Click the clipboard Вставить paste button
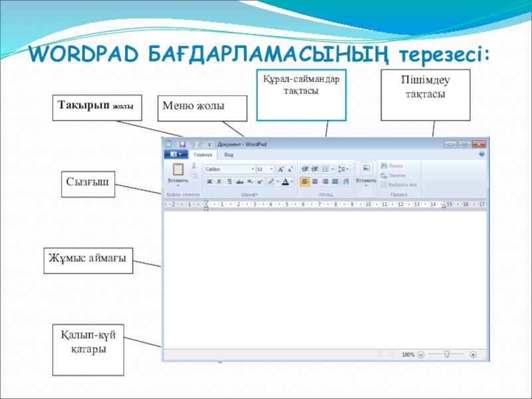 pyautogui.click(x=178, y=173)
